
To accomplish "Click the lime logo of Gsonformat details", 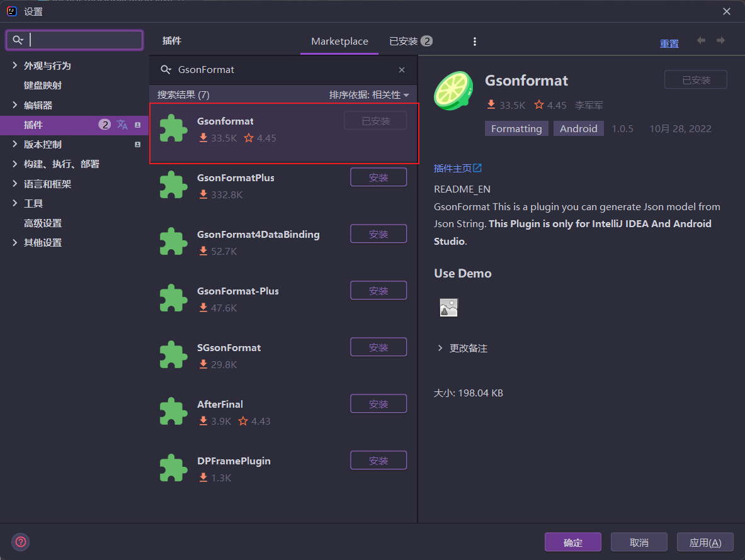I will tap(453, 91).
